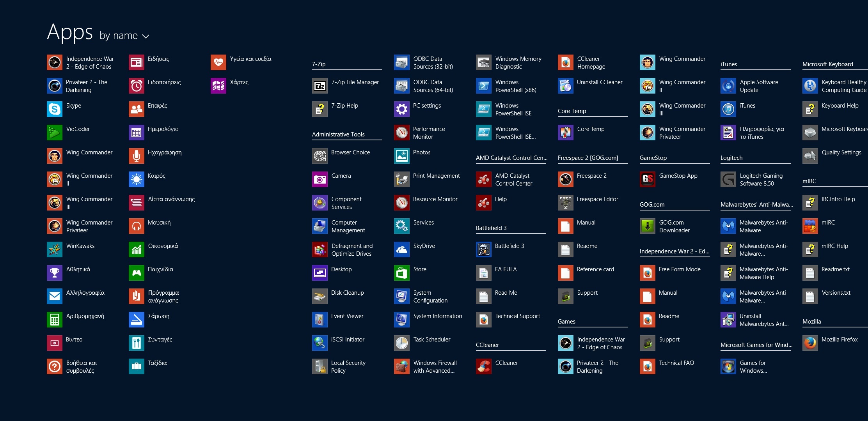Open the System Information entry
The height and width of the screenshot is (421, 868).
click(429, 320)
